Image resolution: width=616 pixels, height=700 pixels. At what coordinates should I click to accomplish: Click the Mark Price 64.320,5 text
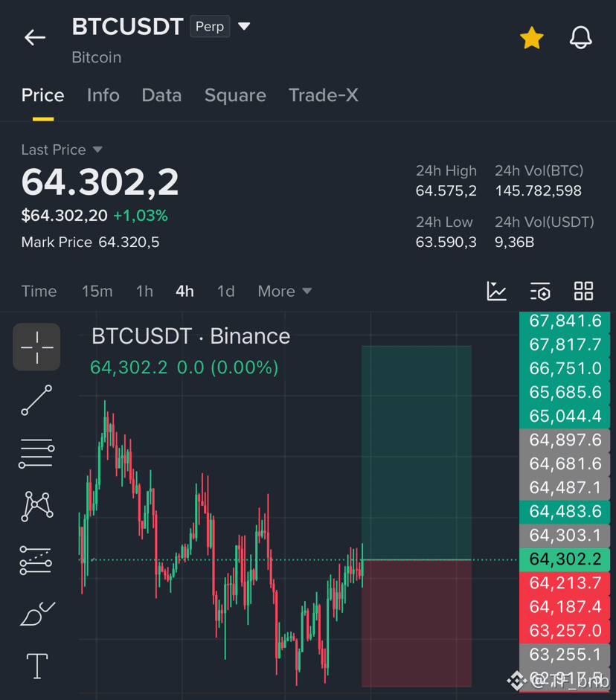[x=90, y=242]
